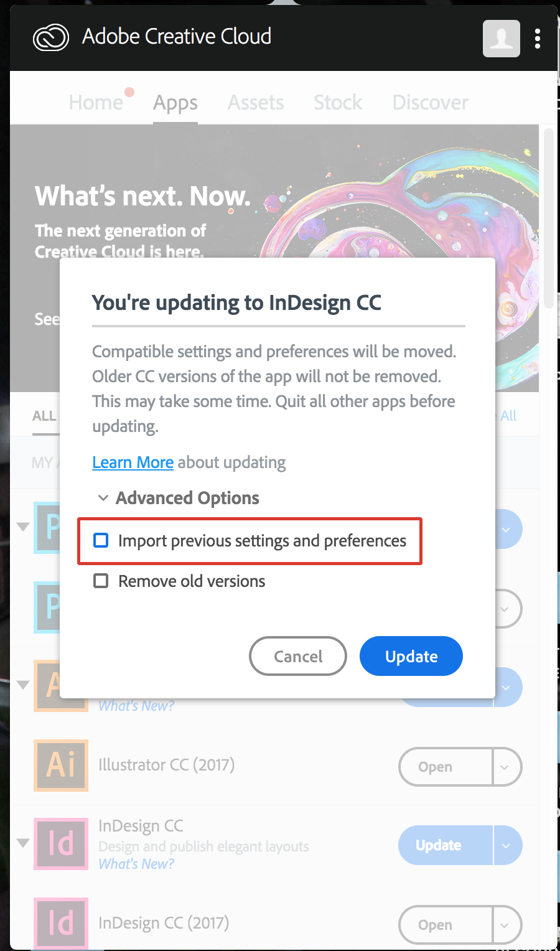Click the Adobe Creative Cloud logo
The image size is (560, 951).
50,37
